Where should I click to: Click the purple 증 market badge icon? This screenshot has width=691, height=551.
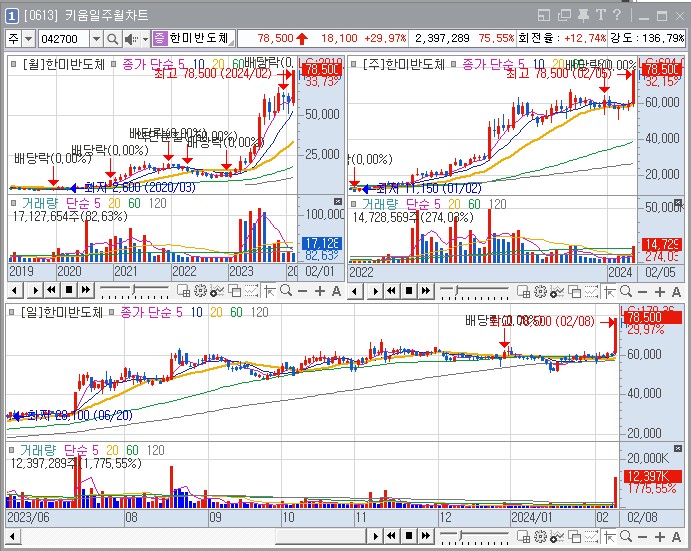click(159, 38)
